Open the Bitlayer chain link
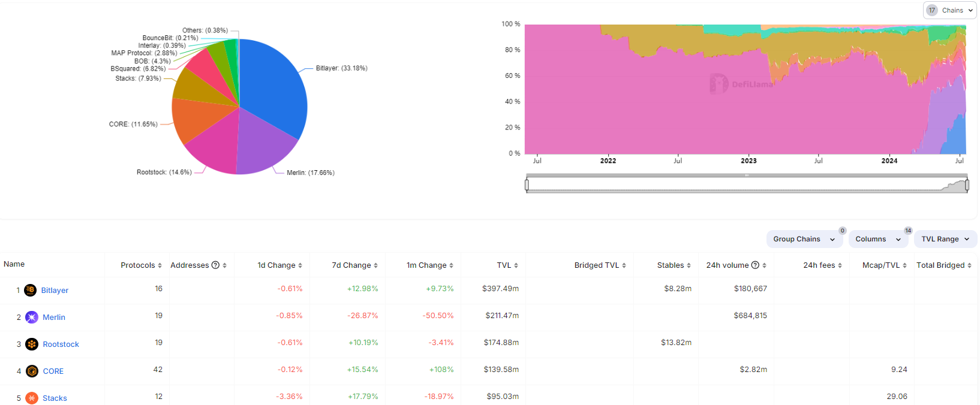The image size is (980, 405). point(55,291)
